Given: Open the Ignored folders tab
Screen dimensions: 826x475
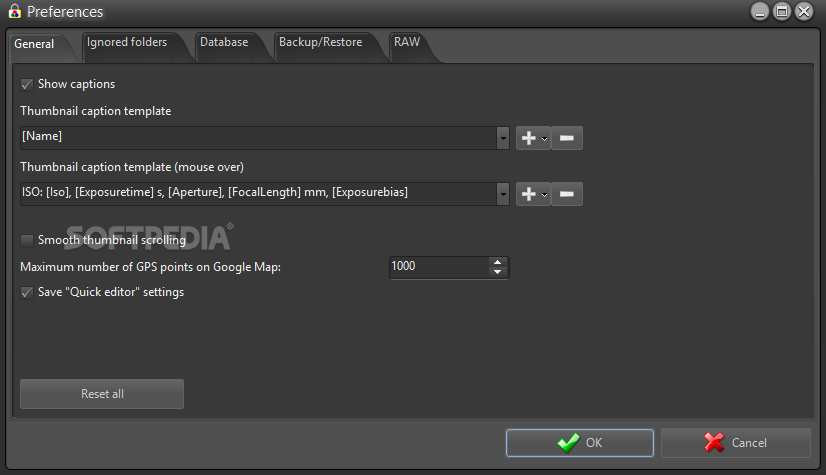Looking at the screenshot, I should (127, 42).
